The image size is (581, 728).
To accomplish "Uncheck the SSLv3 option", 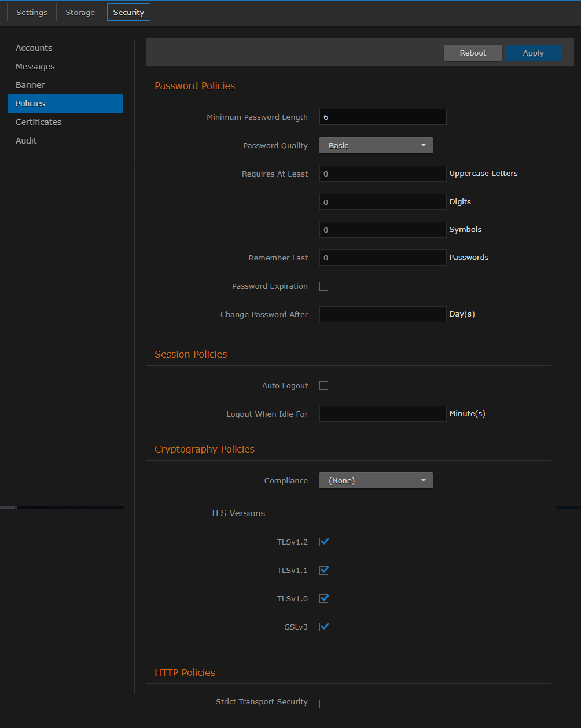I will point(324,627).
